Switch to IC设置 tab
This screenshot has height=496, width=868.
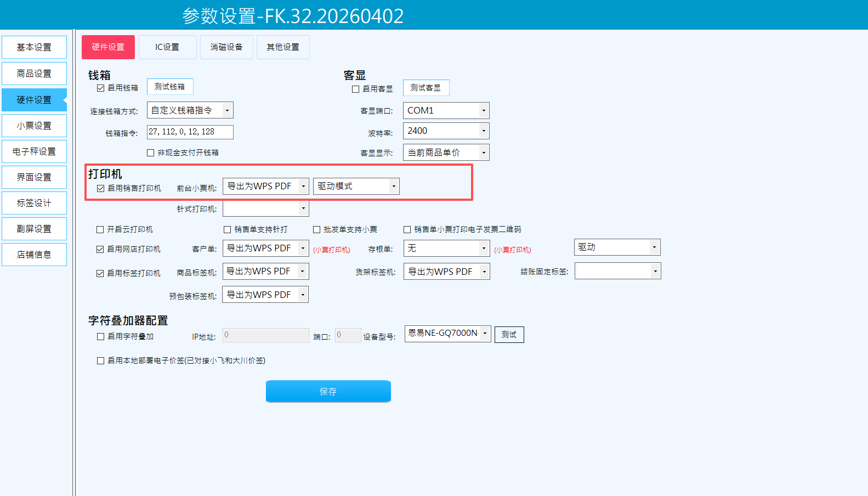click(x=167, y=47)
